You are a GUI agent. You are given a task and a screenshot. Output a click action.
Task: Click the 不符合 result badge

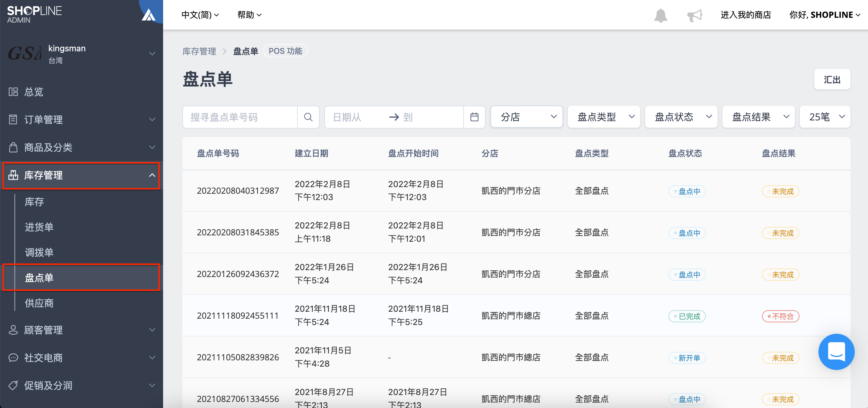coord(780,316)
